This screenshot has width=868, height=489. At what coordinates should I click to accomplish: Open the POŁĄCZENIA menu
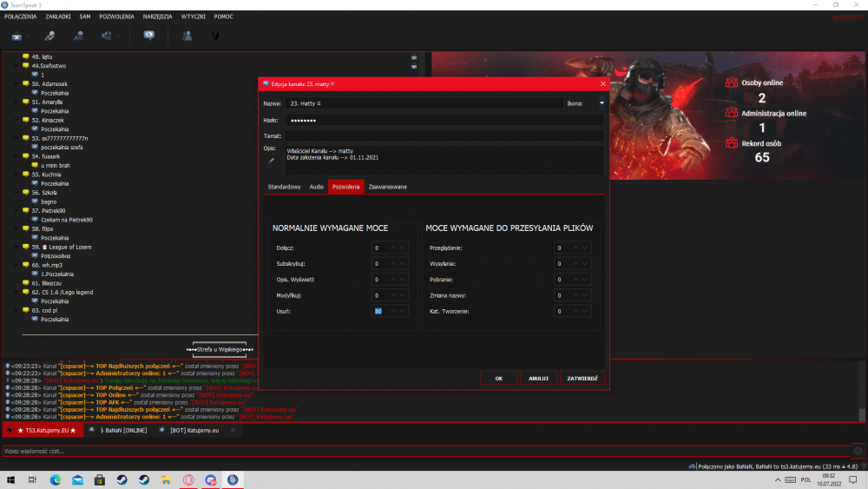pos(21,17)
